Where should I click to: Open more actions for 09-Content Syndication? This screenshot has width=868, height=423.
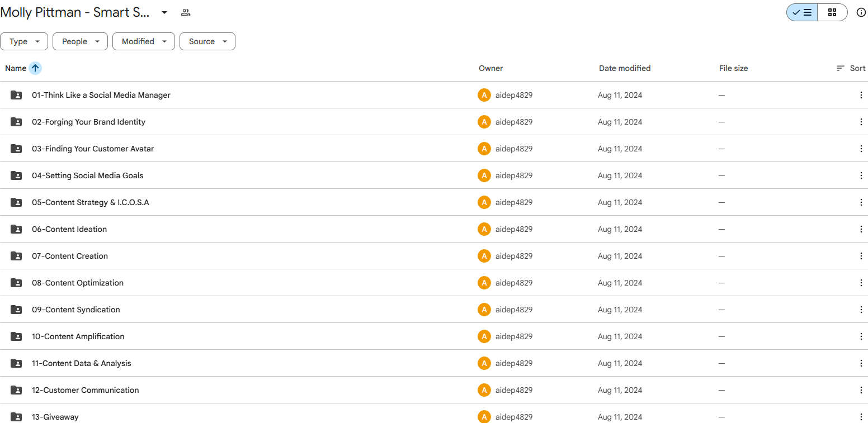(x=861, y=310)
